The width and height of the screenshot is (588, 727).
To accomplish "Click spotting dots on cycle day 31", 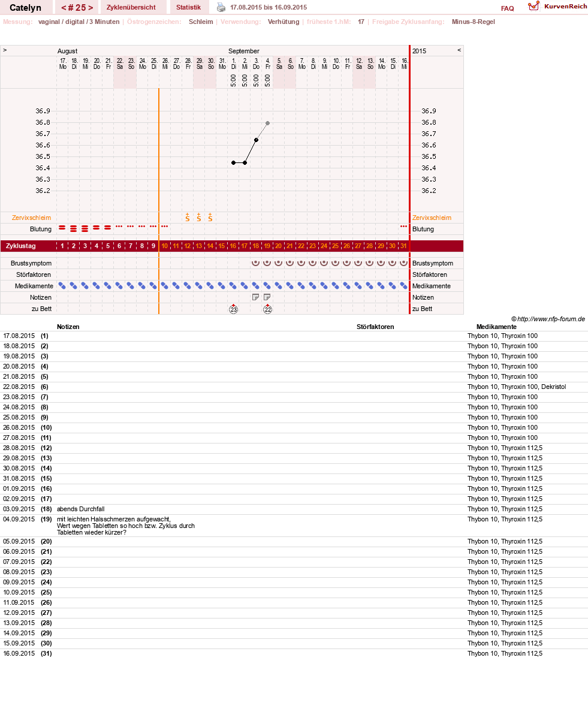I will click(403, 227).
